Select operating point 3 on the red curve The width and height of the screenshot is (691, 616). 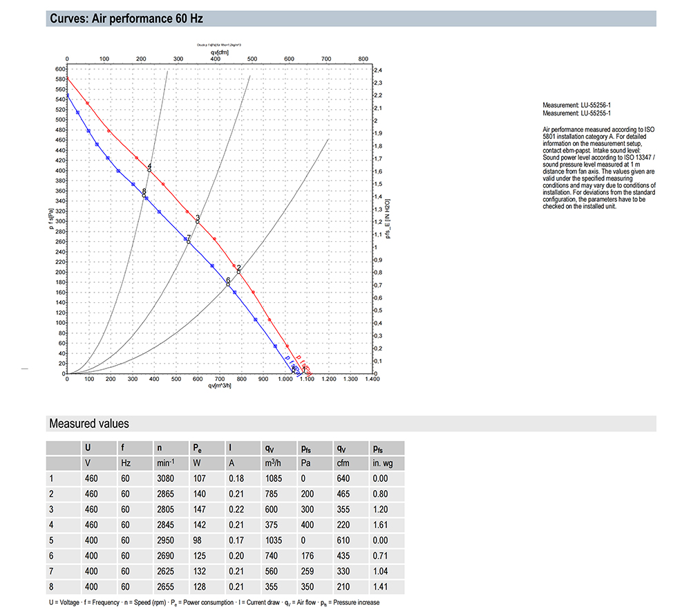(197, 221)
